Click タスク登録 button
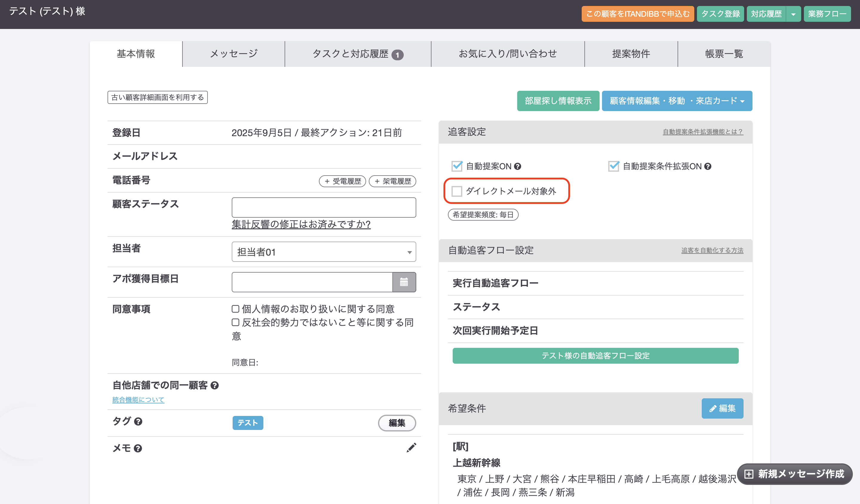This screenshot has height=504, width=860. coord(721,14)
